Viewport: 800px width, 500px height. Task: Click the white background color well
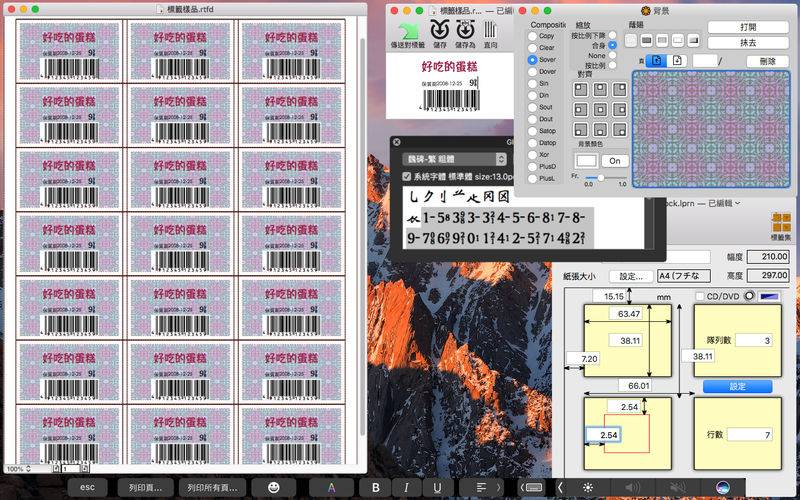pos(586,161)
